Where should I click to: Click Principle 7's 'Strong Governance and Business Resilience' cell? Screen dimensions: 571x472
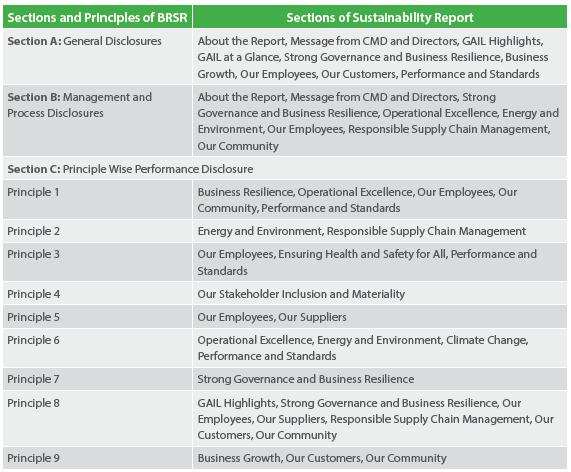[380, 379]
